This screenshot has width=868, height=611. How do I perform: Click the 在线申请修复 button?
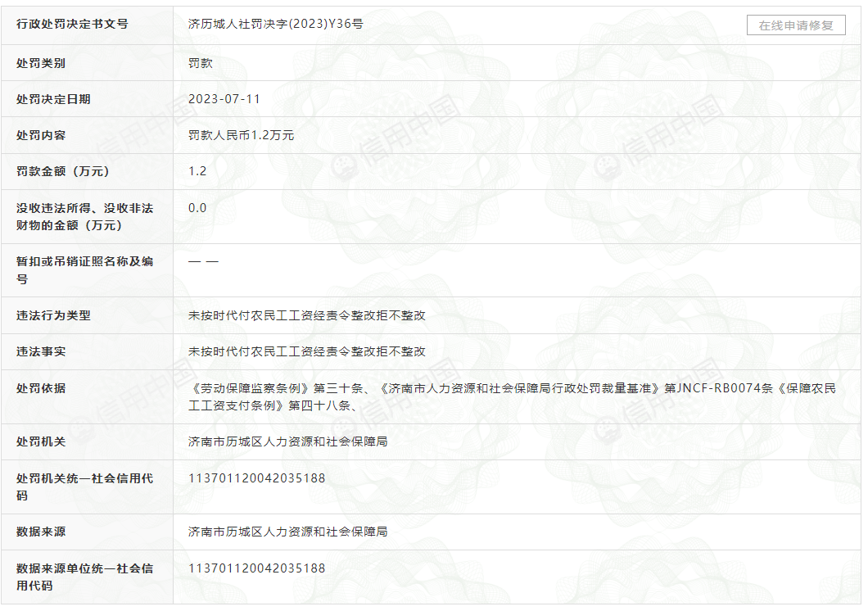(x=795, y=25)
